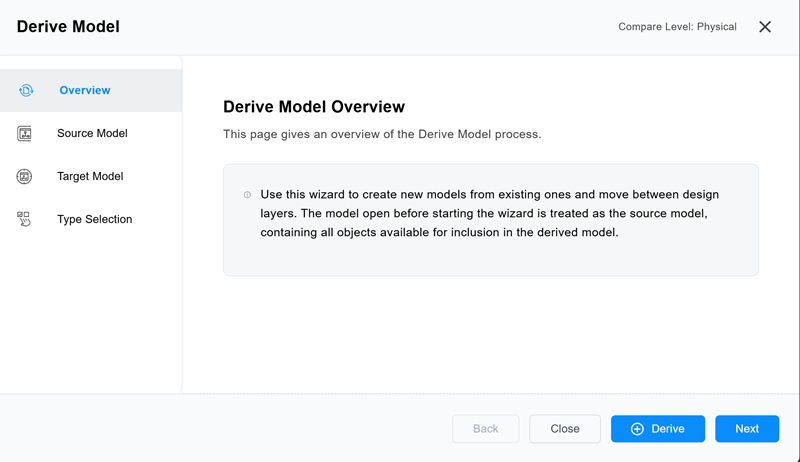The height and width of the screenshot is (462, 800).
Task: Click the Type Selection step icon
Action: [24, 219]
